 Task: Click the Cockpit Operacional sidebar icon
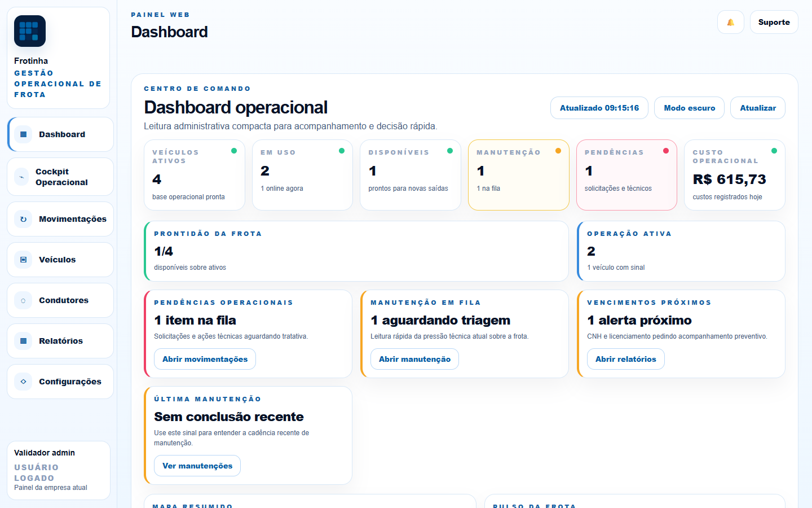[21, 177]
